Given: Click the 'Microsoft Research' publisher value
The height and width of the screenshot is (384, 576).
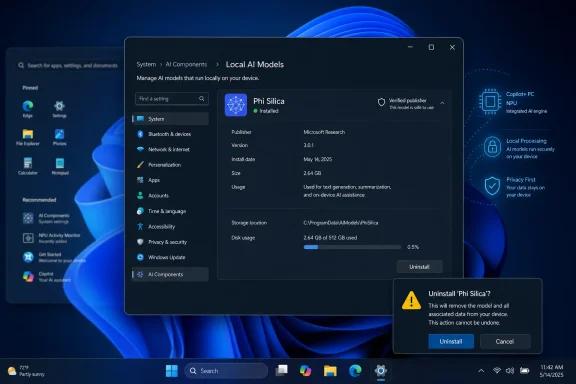Looking at the screenshot, I should [324, 132].
